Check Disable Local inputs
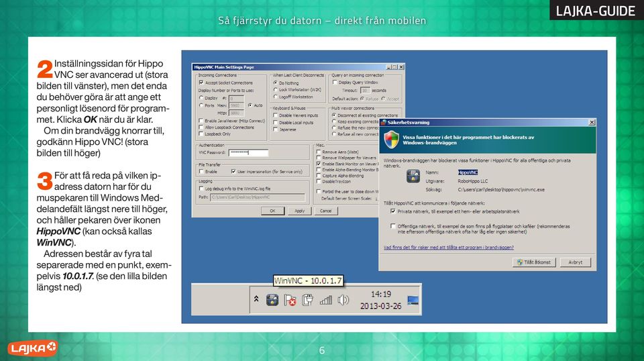644x361 pixels. pos(275,122)
